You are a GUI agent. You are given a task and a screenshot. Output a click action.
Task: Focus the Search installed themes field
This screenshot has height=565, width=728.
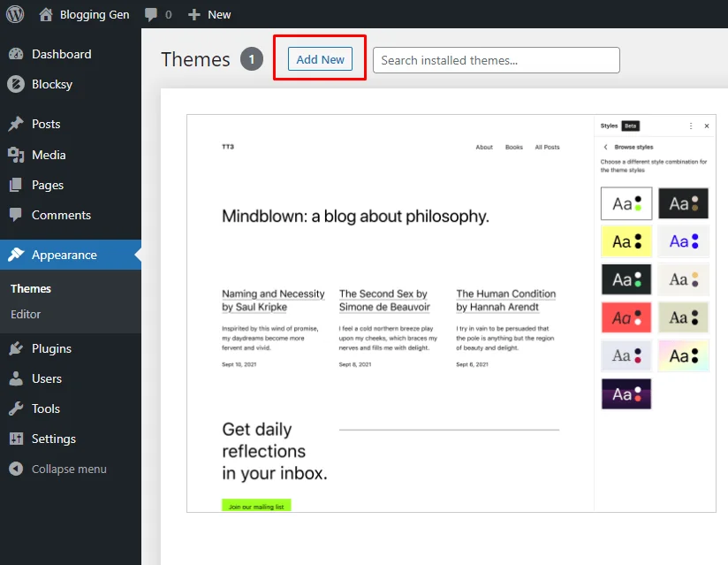(497, 60)
